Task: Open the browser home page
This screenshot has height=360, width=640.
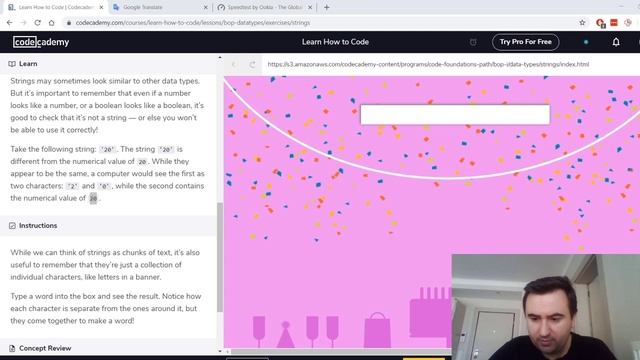Action: pyautogui.click(x=51, y=23)
